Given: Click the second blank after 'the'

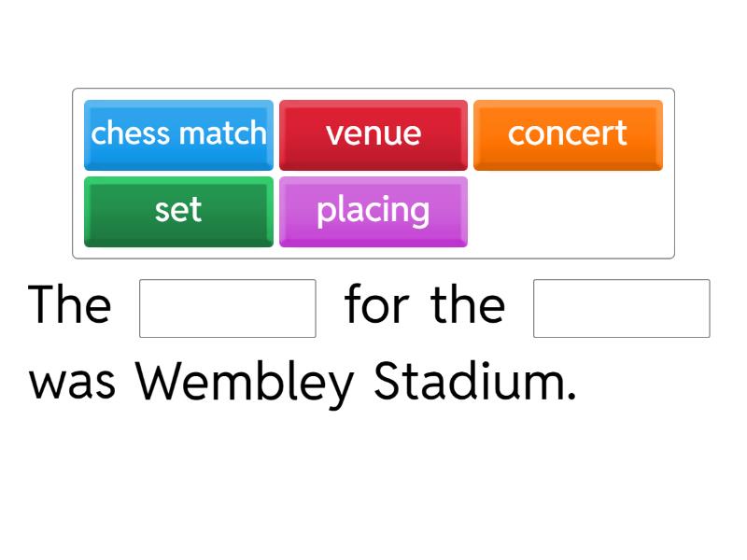Looking at the screenshot, I should click(621, 308).
